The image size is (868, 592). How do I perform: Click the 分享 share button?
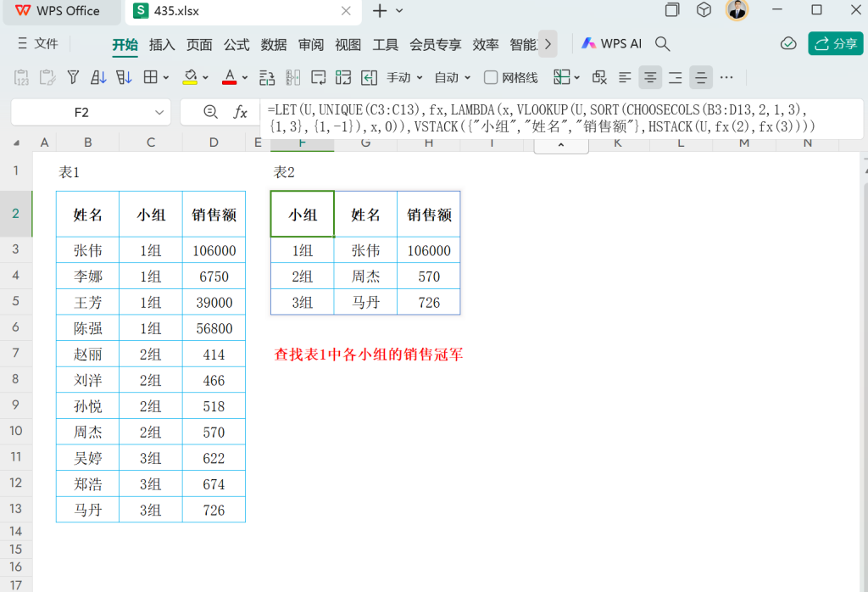click(835, 44)
